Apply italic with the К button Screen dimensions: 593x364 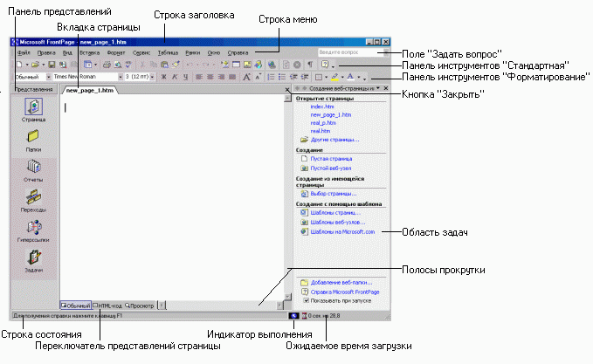coord(175,77)
